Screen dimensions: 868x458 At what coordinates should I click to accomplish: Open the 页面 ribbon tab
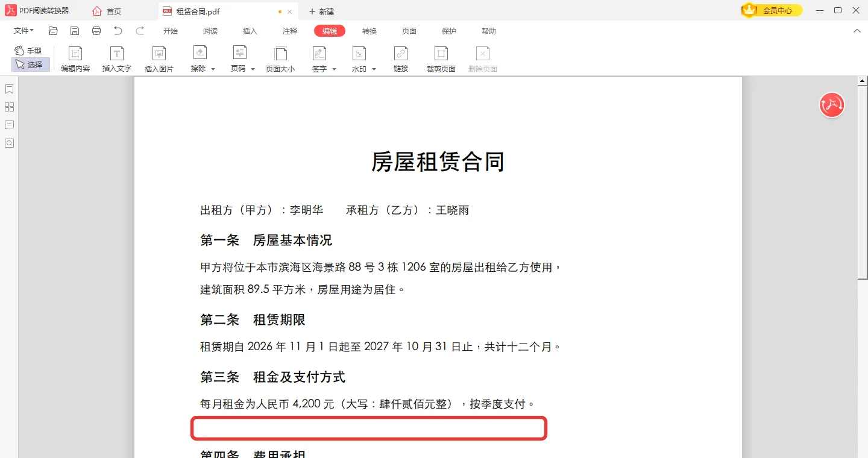(409, 31)
